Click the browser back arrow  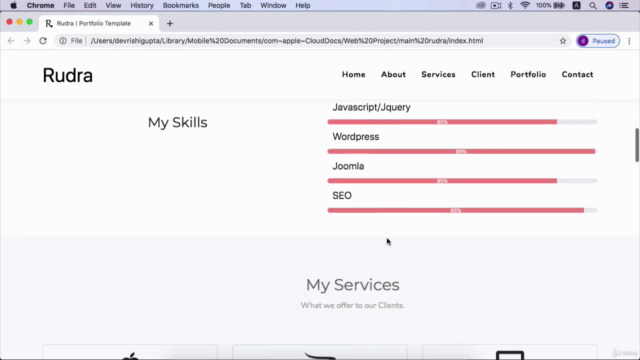coord(11,41)
